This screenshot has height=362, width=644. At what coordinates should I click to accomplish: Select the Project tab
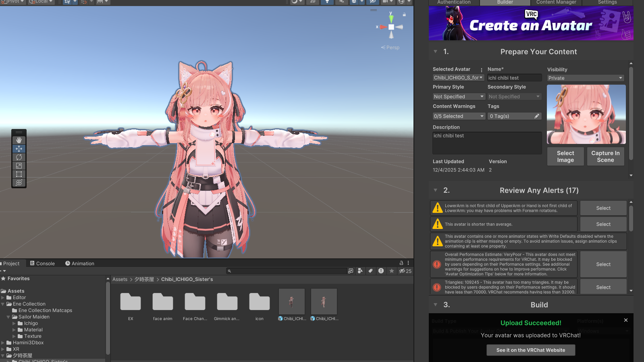[11, 264]
